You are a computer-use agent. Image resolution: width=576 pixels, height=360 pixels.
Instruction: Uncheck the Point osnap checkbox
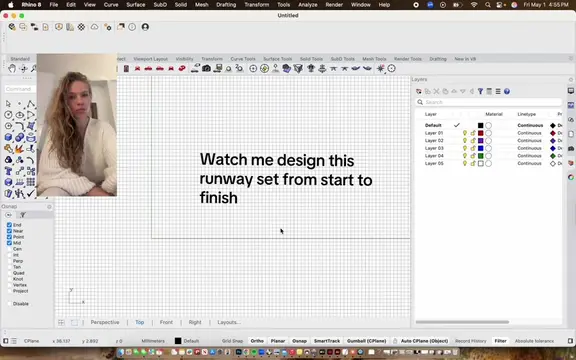tap(9, 237)
